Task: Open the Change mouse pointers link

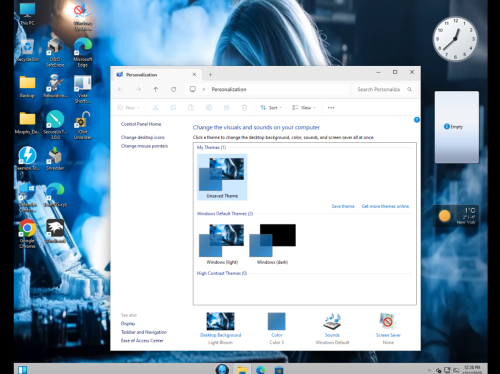Action: pos(144,146)
